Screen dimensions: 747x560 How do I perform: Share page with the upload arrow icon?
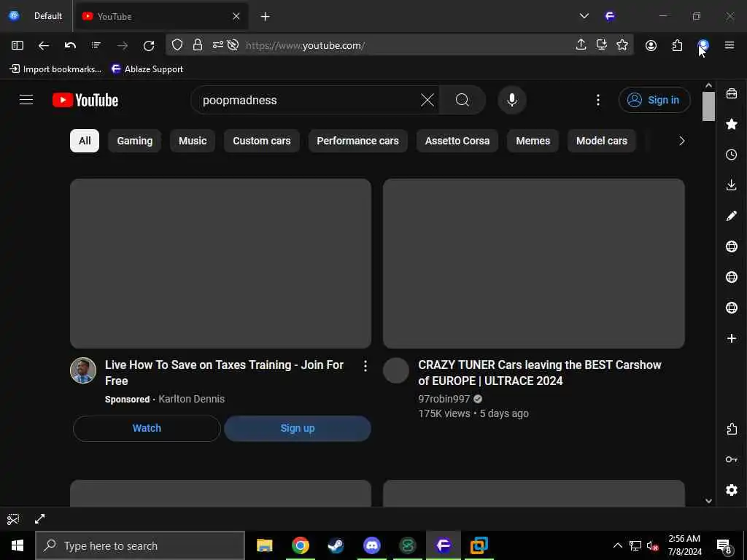point(581,44)
